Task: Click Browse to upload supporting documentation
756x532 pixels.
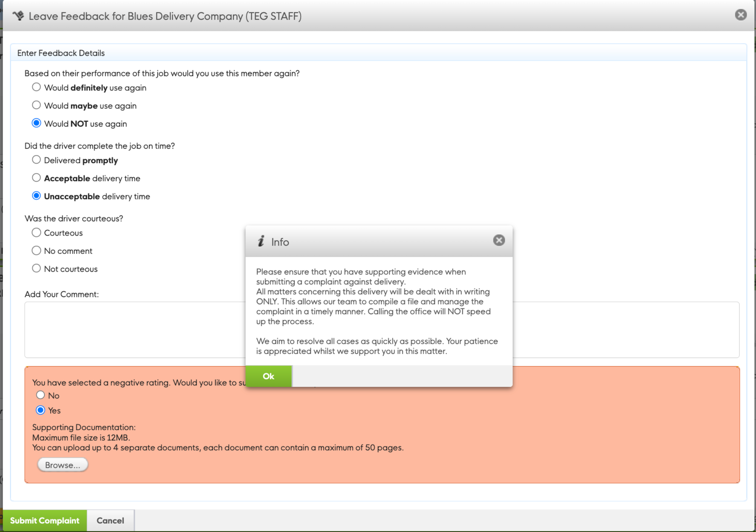Action: (62, 465)
